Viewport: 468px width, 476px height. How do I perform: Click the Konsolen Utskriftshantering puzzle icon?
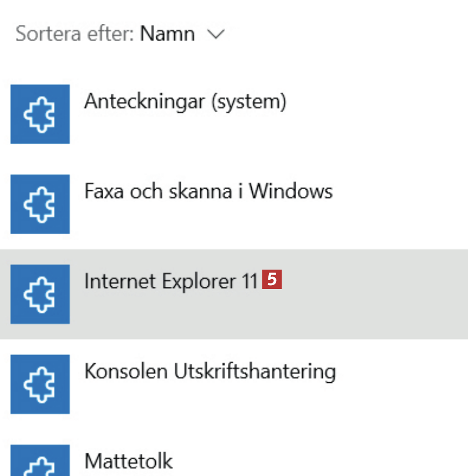coord(40,384)
